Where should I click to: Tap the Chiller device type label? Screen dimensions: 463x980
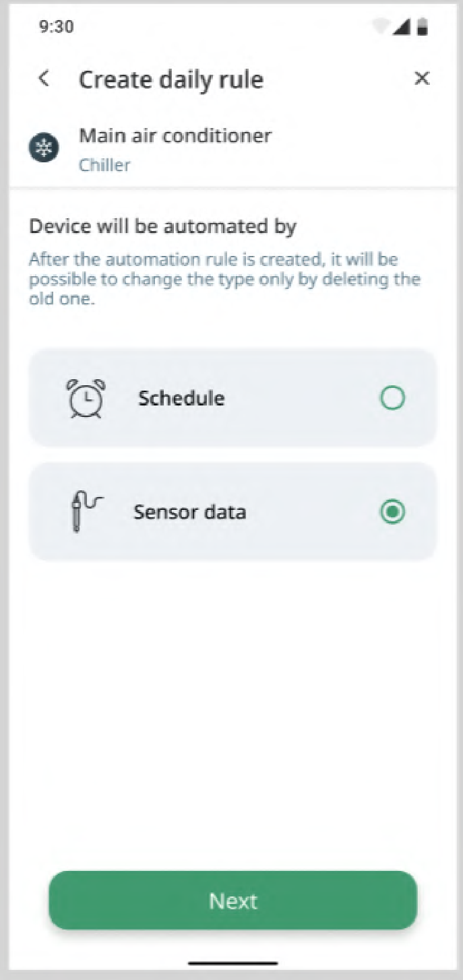coord(104,165)
